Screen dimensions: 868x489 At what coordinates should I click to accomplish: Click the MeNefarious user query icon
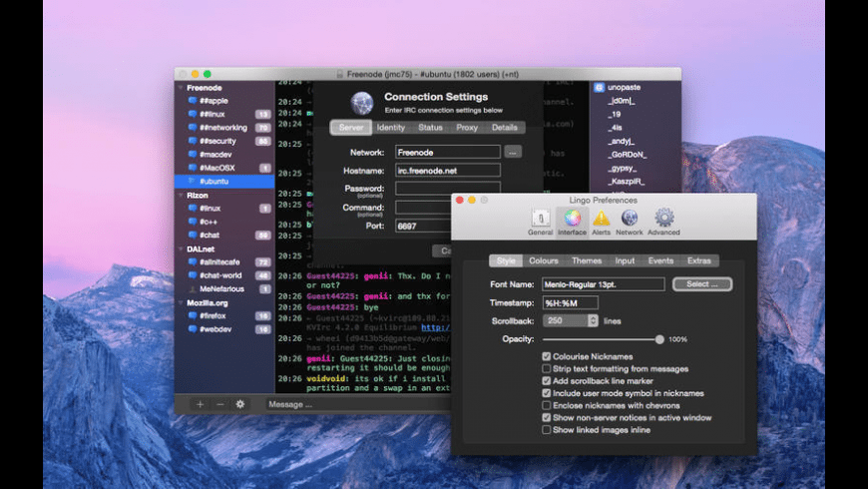[x=193, y=289]
